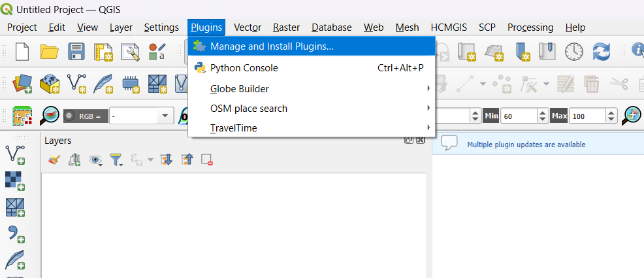Open the vertex tool dropdown arrow

(x=546, y=84)
